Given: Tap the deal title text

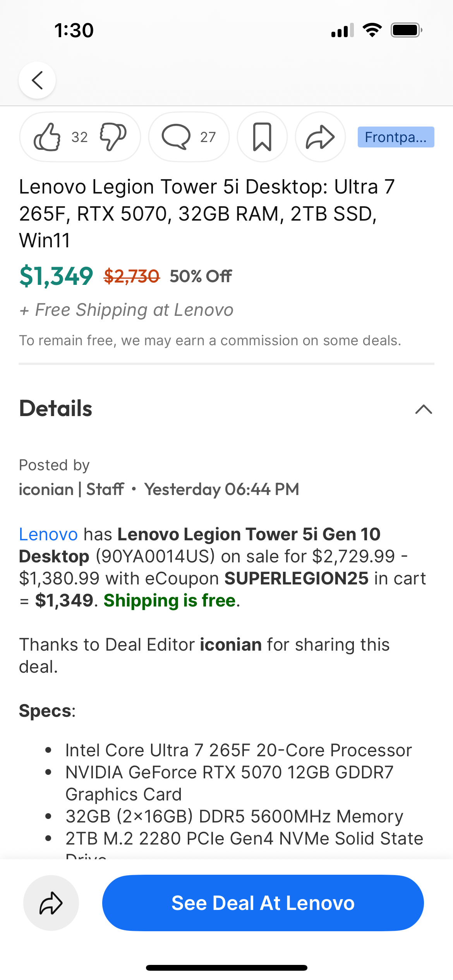Looking at the screenshot, I should [x=207, y=213].
